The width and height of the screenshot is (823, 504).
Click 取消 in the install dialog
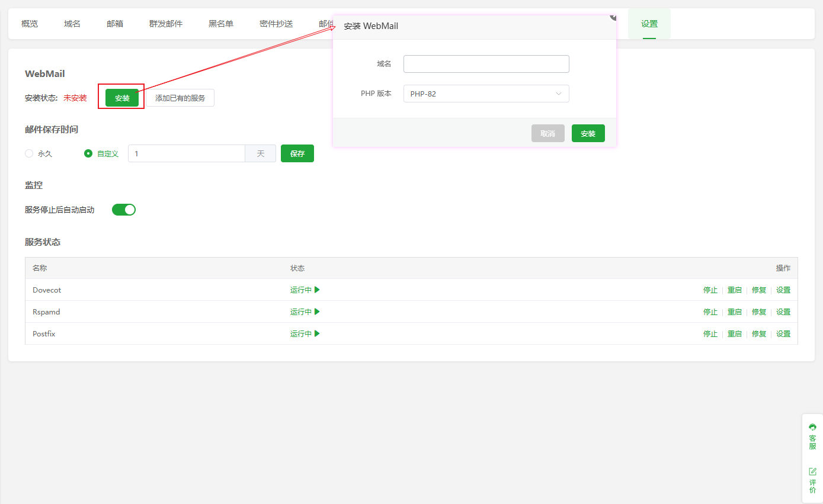548,133
